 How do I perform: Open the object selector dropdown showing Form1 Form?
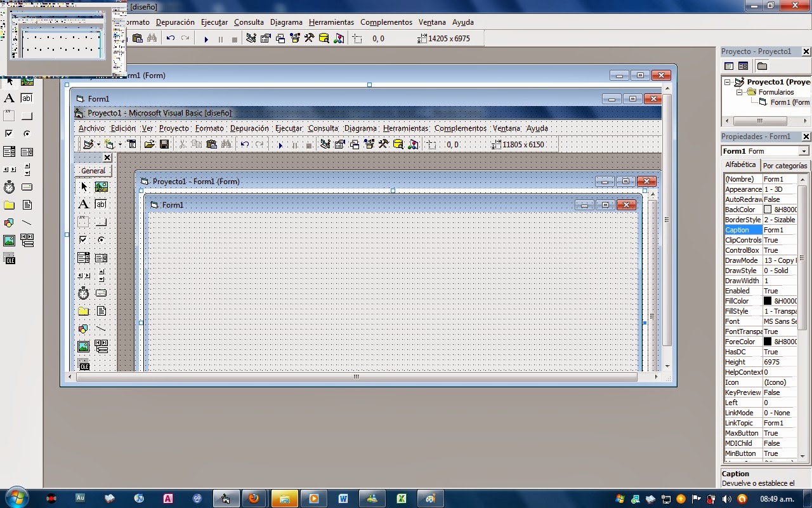click(x=803, y=151)
